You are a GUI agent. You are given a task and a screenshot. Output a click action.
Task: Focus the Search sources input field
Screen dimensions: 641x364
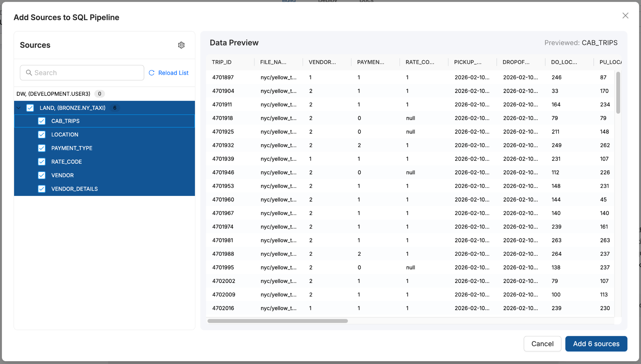[x=82, y=73]
